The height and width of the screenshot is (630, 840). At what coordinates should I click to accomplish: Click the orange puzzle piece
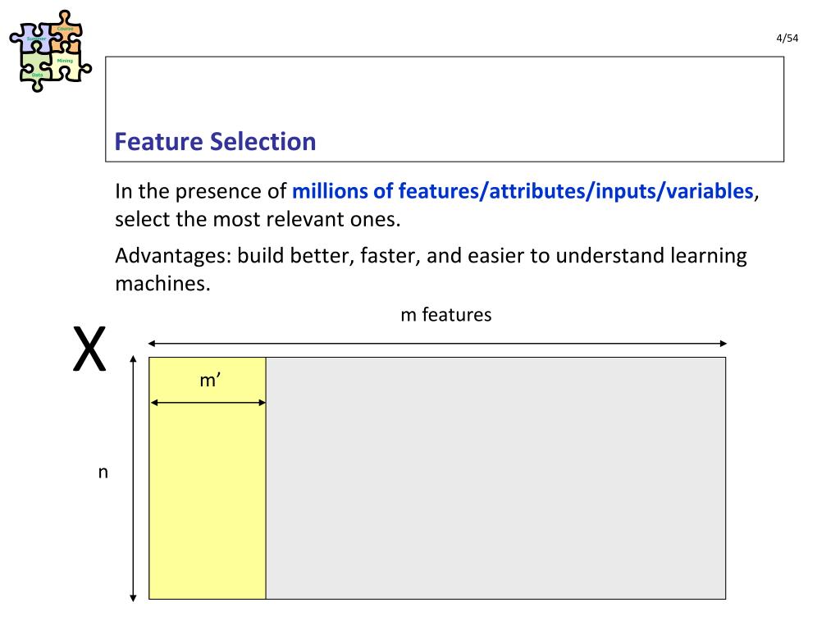(67, 30)
